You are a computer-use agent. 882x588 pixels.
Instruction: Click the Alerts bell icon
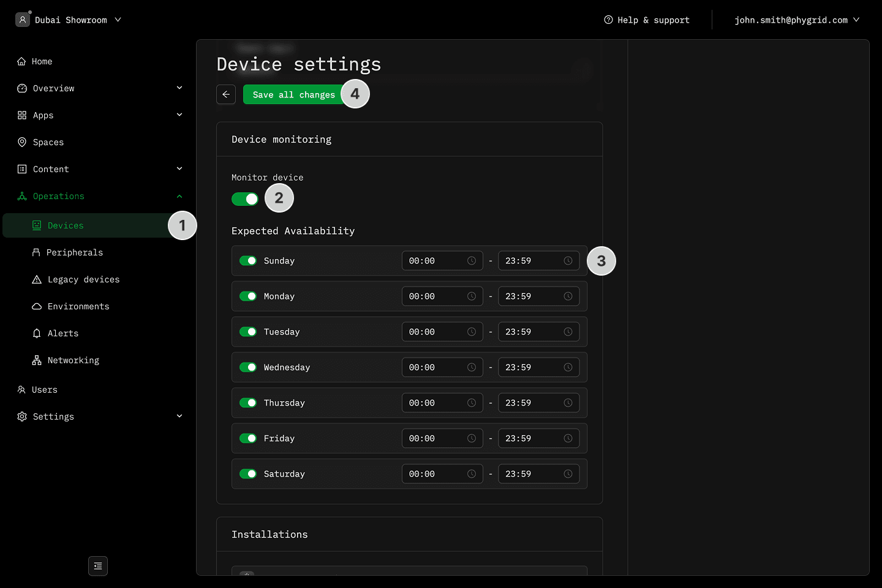tap(37, 333)
